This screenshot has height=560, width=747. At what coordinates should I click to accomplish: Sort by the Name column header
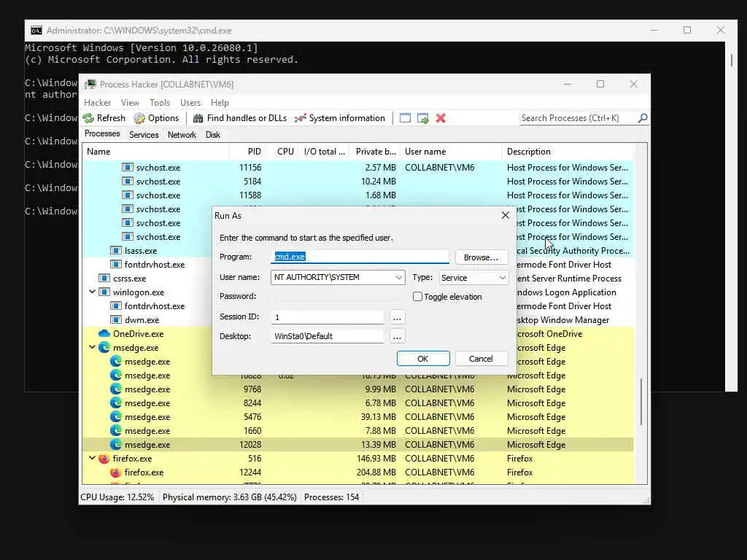tap(155, 152)
